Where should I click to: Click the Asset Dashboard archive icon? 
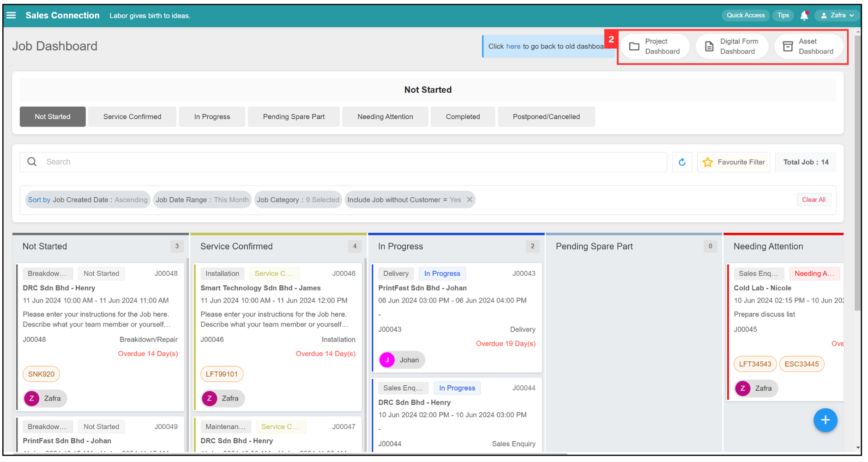[x=788, y=46]
